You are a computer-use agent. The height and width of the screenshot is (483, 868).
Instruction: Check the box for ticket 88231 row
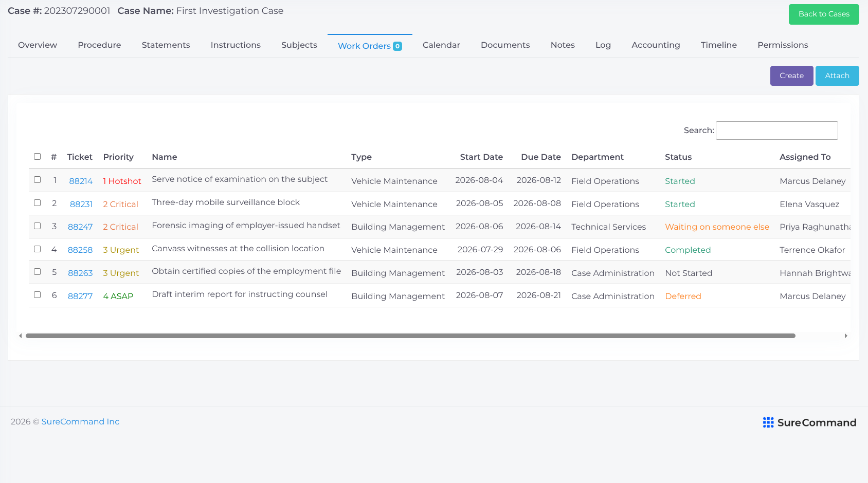coord(37,202)
